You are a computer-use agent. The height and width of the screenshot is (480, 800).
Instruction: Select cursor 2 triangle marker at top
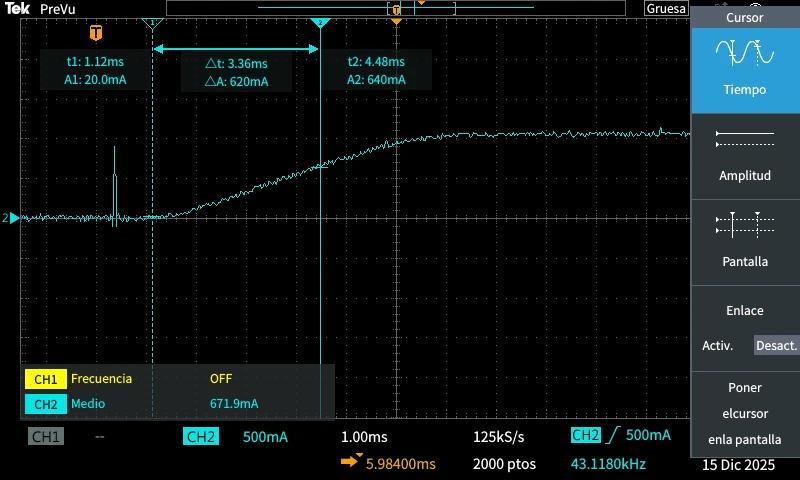(x=320, y=23)
